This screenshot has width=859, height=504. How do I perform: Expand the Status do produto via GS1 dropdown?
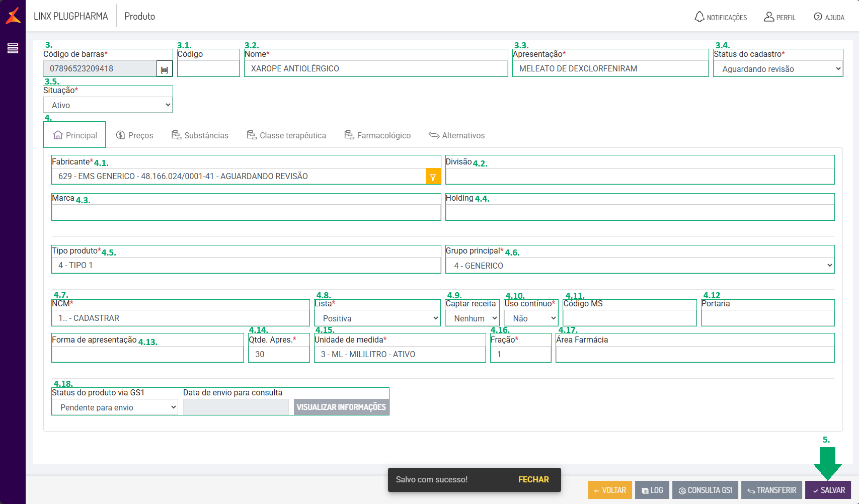point(115,407)
